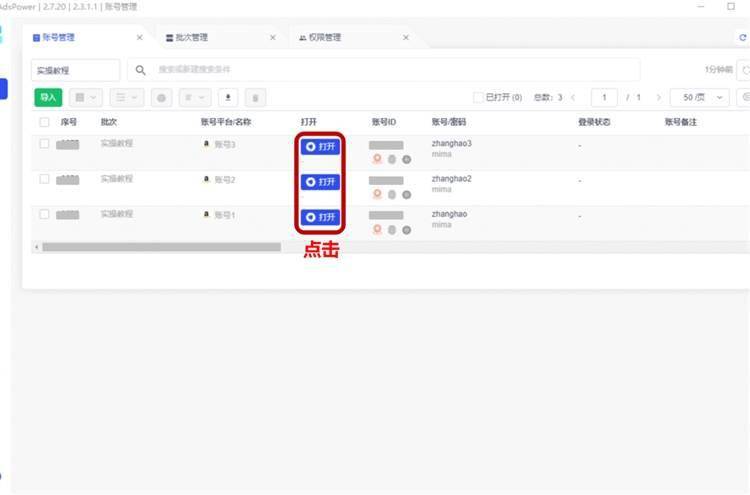Viewport: 750px width, 495px height.
Task: Click the search magnifier icon
Action: pos(141,70)
